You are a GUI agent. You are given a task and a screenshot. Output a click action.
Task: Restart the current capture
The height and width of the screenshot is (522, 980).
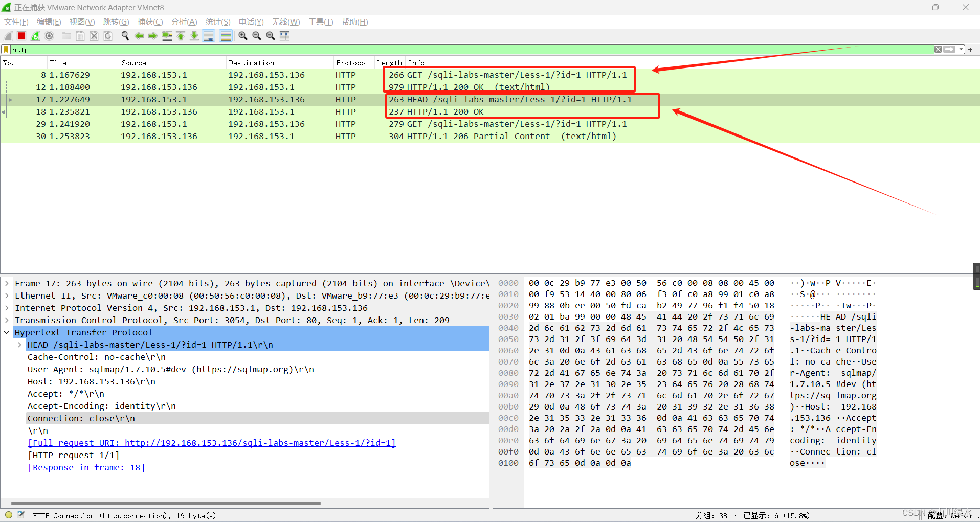tap(35, 36)
